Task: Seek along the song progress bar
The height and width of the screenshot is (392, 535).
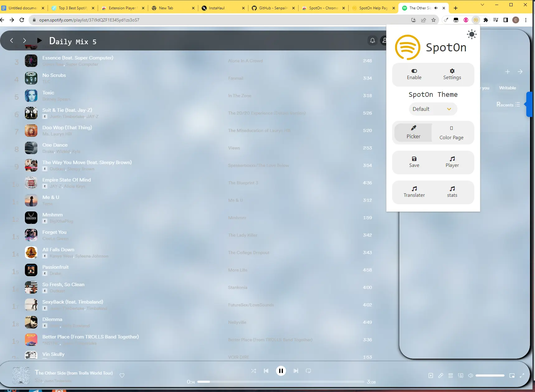Action: [281, 381]
